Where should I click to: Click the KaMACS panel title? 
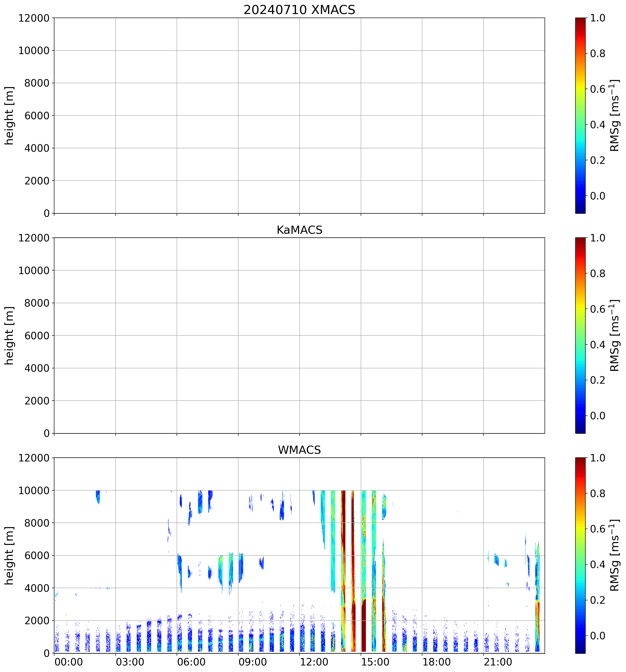(299, 230)
